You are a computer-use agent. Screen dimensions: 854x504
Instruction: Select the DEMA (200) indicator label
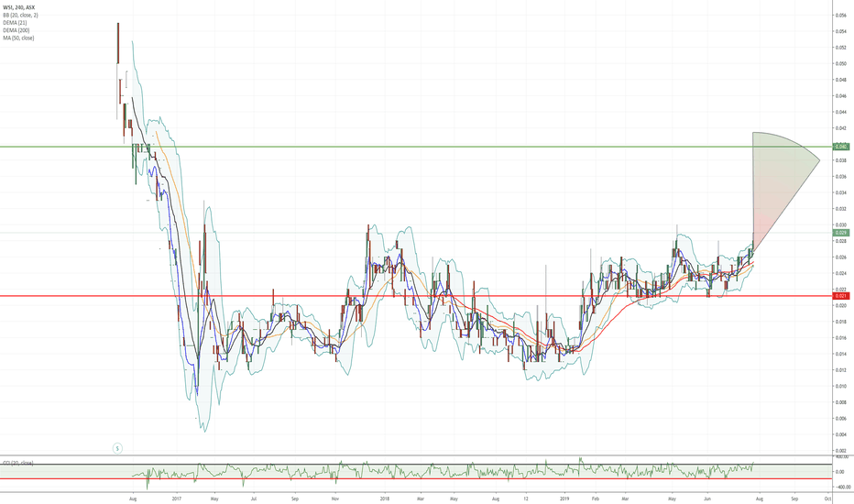(x=16, y=30)
